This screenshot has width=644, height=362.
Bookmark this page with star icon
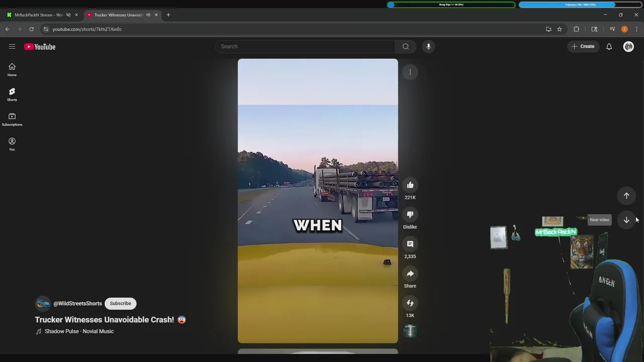559,29
